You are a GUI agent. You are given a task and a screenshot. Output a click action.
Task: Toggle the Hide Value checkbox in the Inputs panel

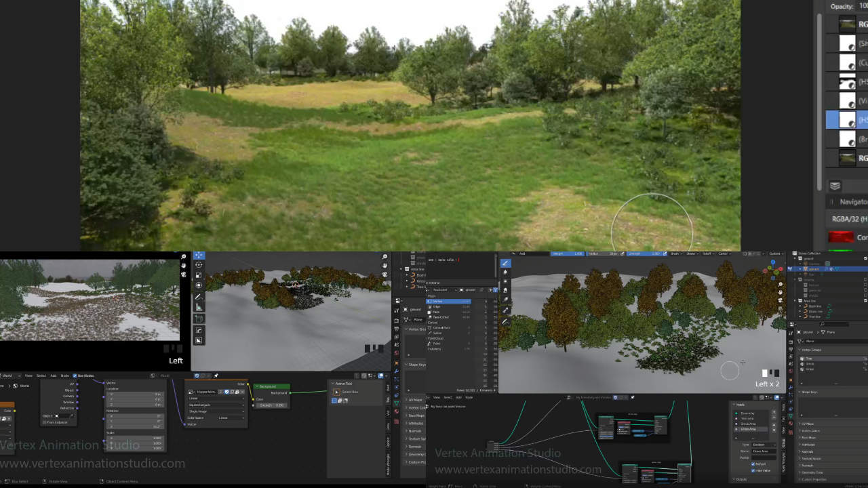(753, 470)
